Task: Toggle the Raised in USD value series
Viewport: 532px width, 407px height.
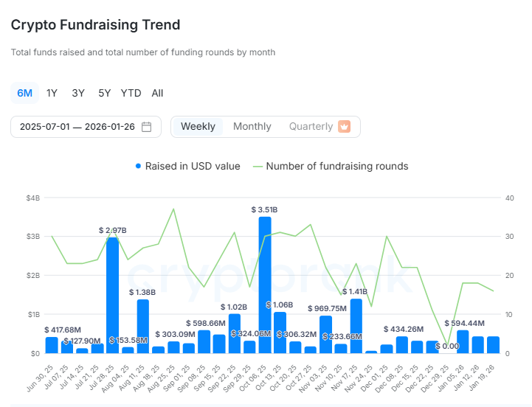Action: [192, 167]
